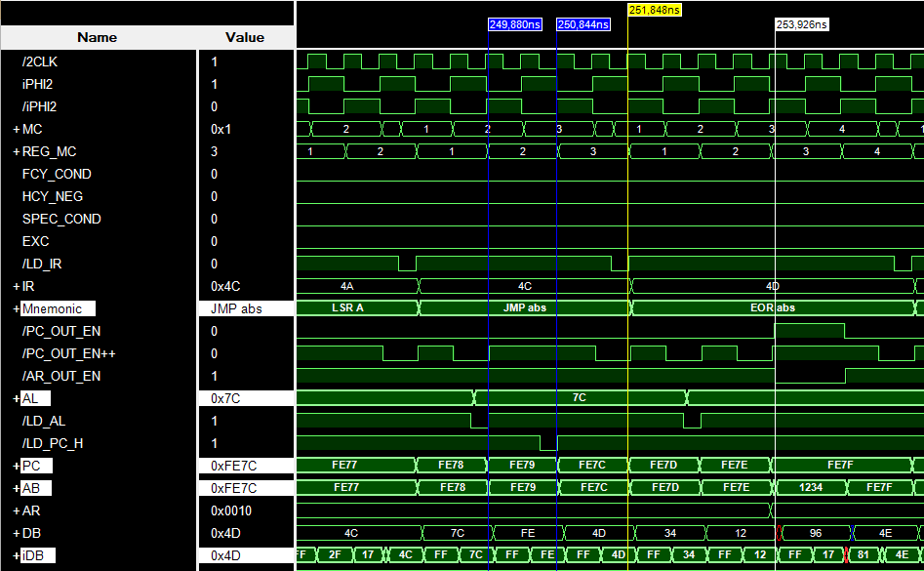Viewport: 924px width, 571px height.
Task: Expand the REG_MC signal group
Action: (16, 151)
